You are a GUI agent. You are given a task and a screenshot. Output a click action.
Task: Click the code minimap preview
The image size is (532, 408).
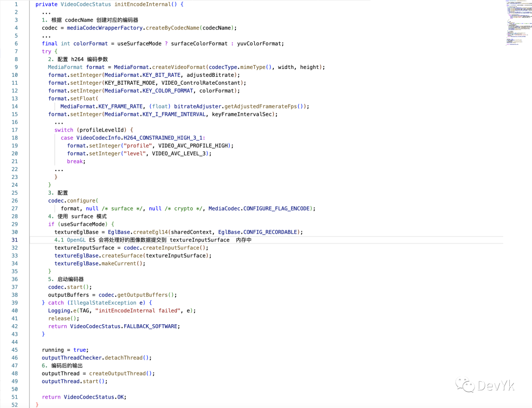point(518,24)
